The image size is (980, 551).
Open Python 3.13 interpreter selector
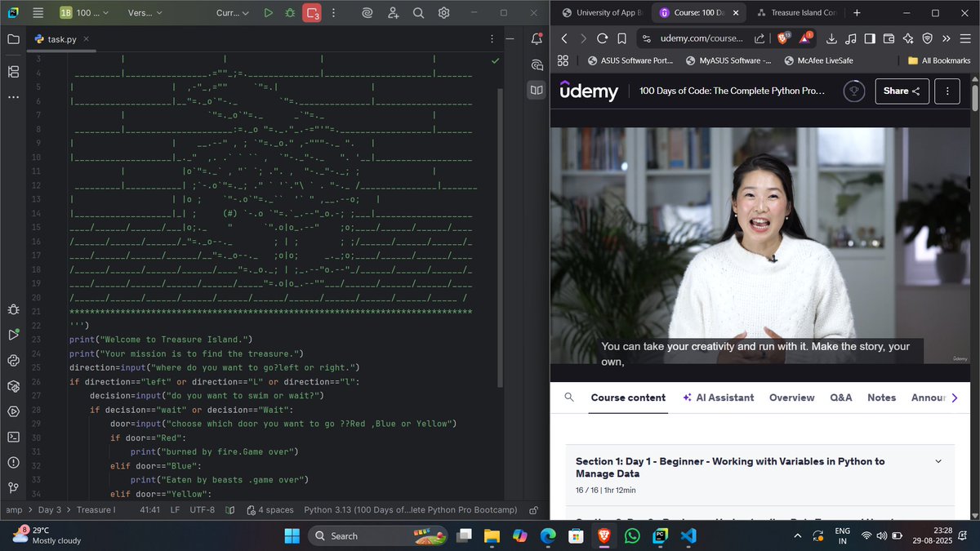coord(411,509)
